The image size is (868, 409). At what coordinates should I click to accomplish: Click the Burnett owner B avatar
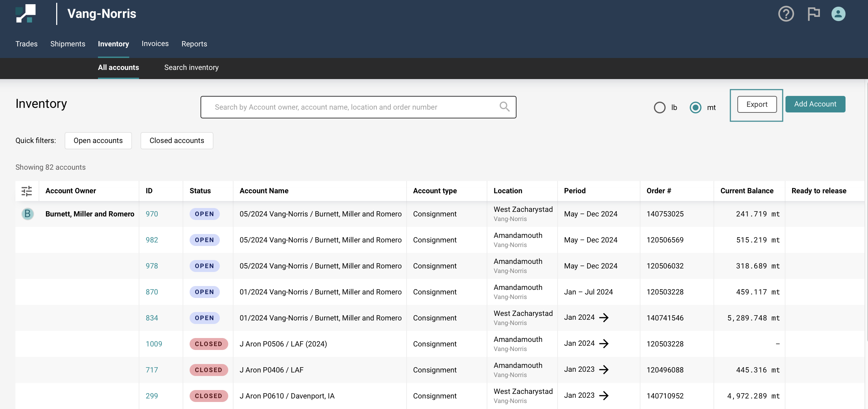(27, 214)
